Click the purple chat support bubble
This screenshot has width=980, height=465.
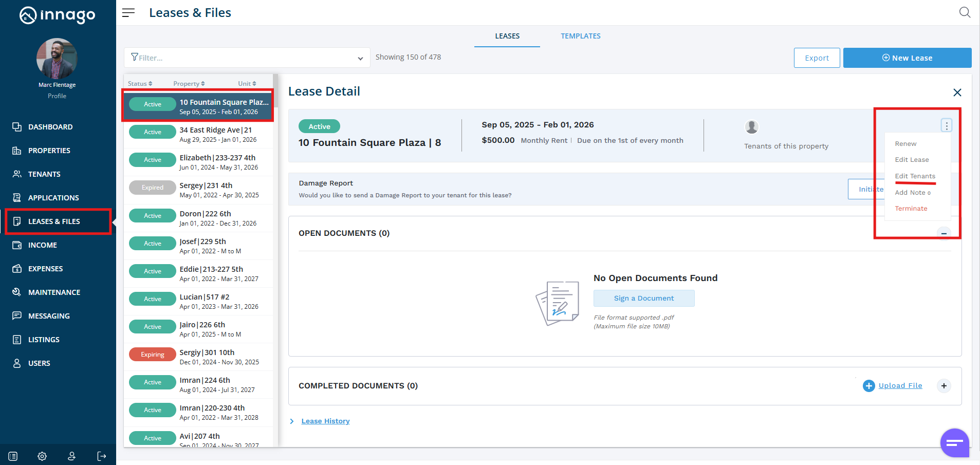coord(954,442)
